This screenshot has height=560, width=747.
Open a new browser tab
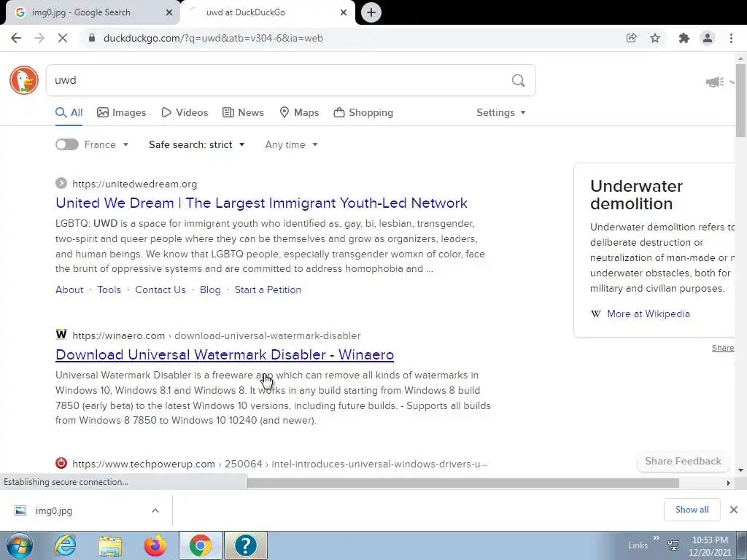(371, 12)
